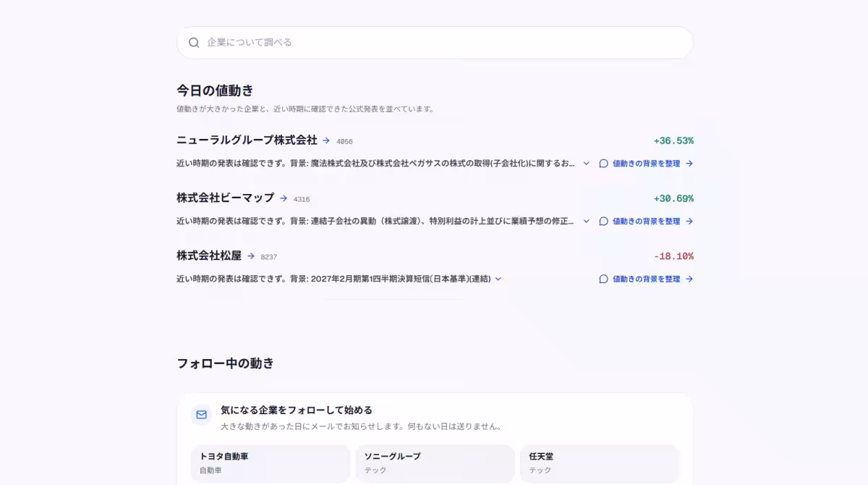Screen dimensions: 868x485
Task: Click the フォロー中の動き heading
Action: [225, 363]
